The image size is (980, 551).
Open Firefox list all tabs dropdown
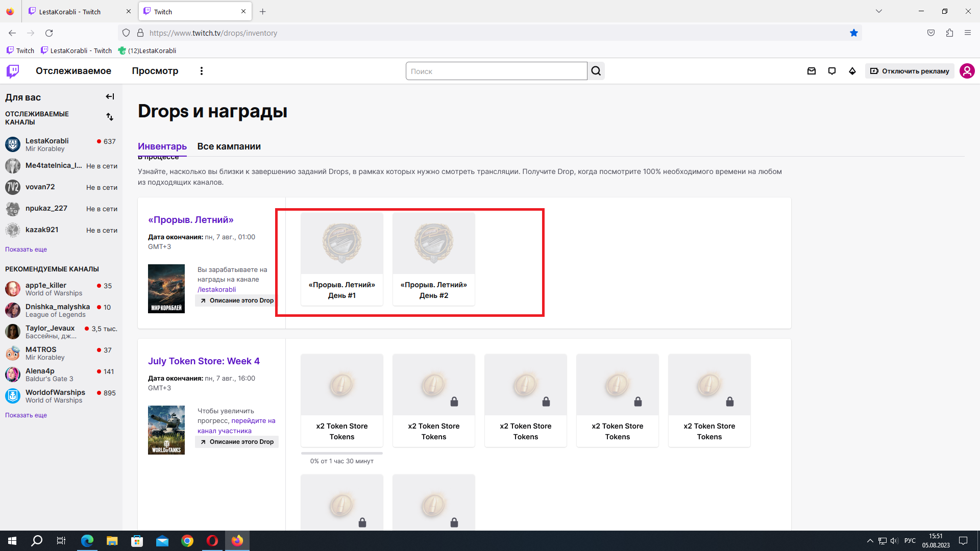pos(879,11)
